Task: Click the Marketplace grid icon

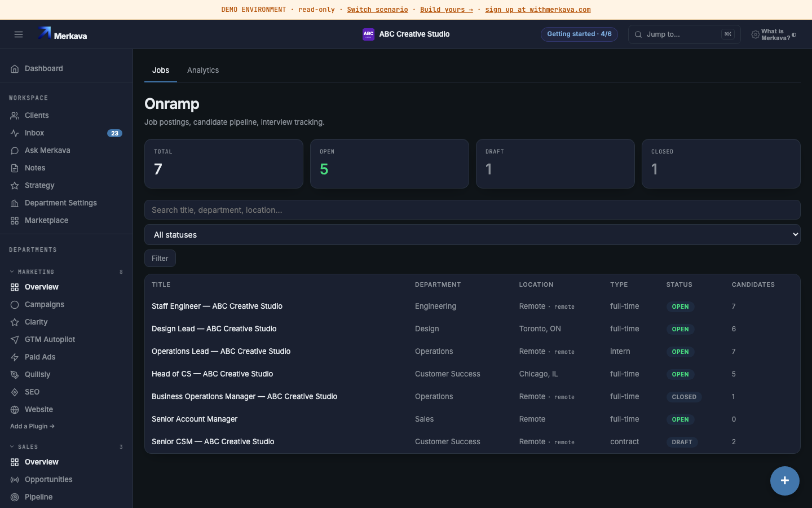Action: tap(15, 221)
